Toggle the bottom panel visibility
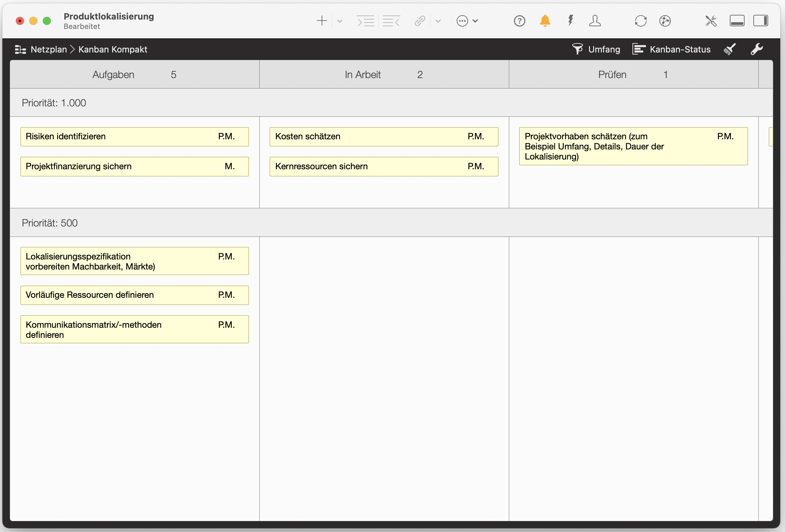Screen dimensions: 785x532 coord(737,21)
